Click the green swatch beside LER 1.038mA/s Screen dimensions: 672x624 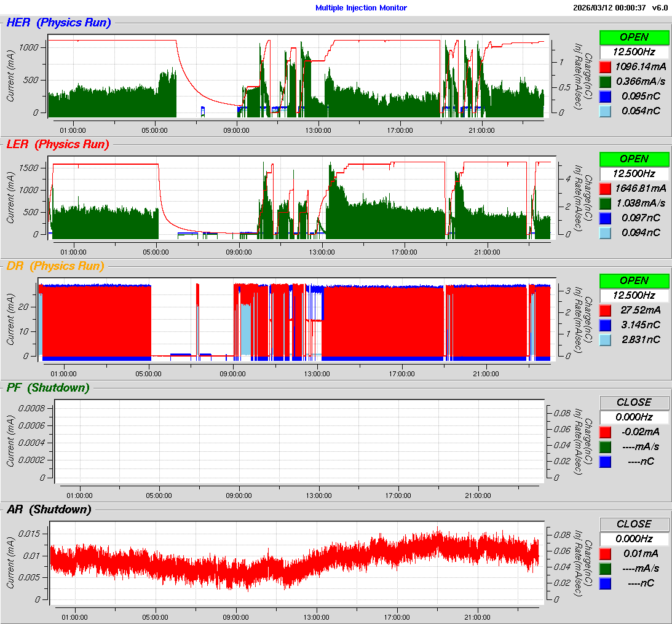[x=605, y=203]
